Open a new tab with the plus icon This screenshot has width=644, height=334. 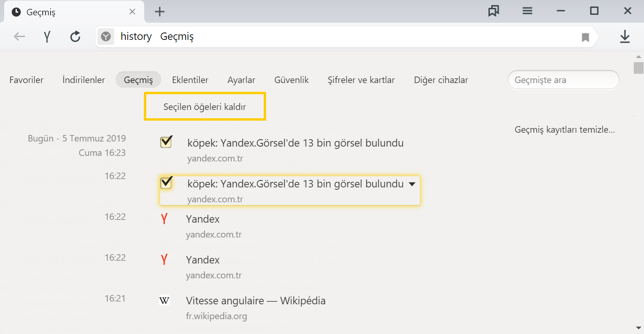pyautogui.click(x=160, y=12)
